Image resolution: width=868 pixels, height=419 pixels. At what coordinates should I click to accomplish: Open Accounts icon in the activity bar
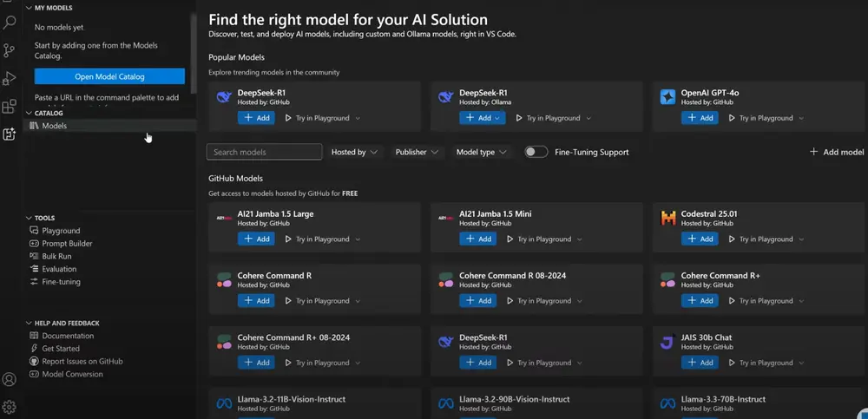[10, 380]
